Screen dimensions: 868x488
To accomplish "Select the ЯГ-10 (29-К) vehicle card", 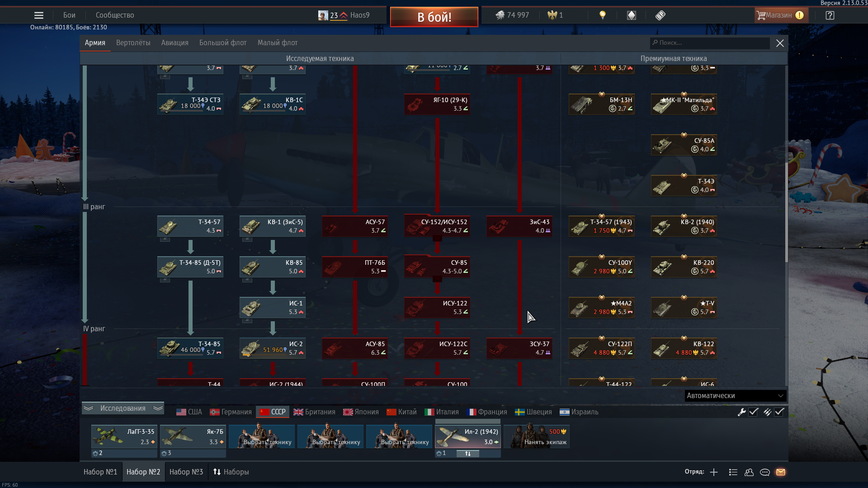I will click(x=437, y=104).
